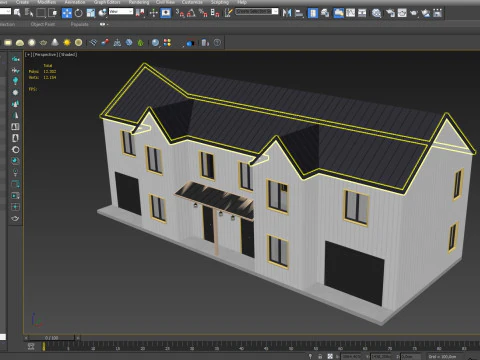Screen dimensions: 480x360
Task: Open the Create Selection Set dropdown
Action: [x=257, y=12]
